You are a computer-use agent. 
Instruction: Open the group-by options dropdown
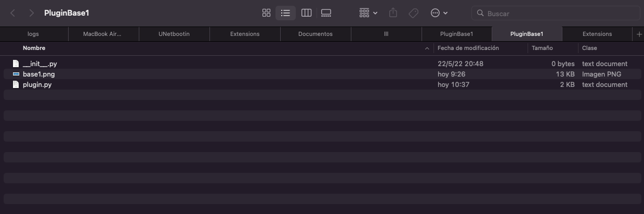pos(368,13)
